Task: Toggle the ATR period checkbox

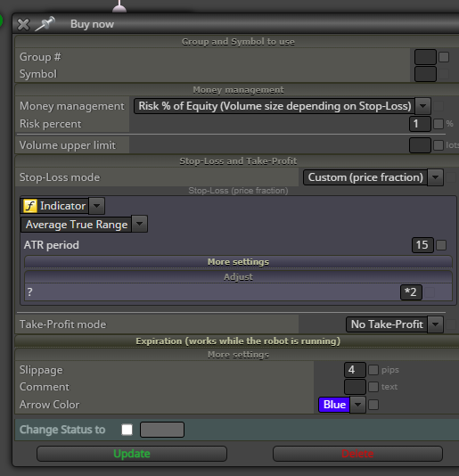Action: (x=441, y=245)
